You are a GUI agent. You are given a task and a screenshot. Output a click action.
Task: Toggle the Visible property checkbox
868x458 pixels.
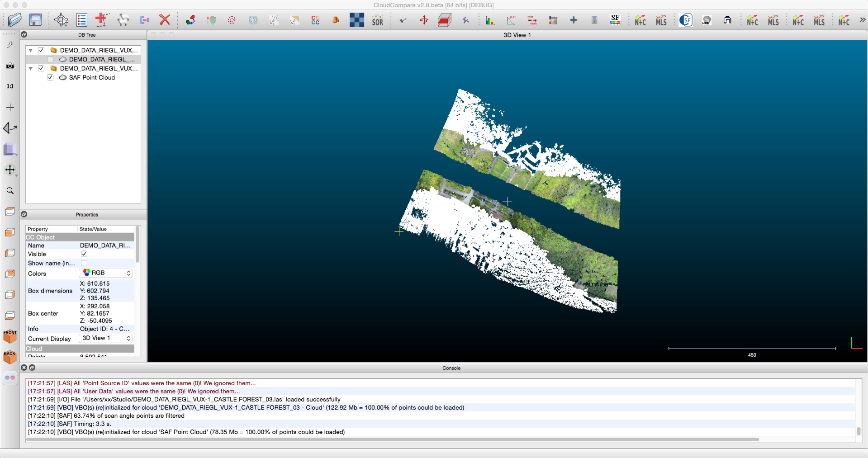(x=84, y=254)
